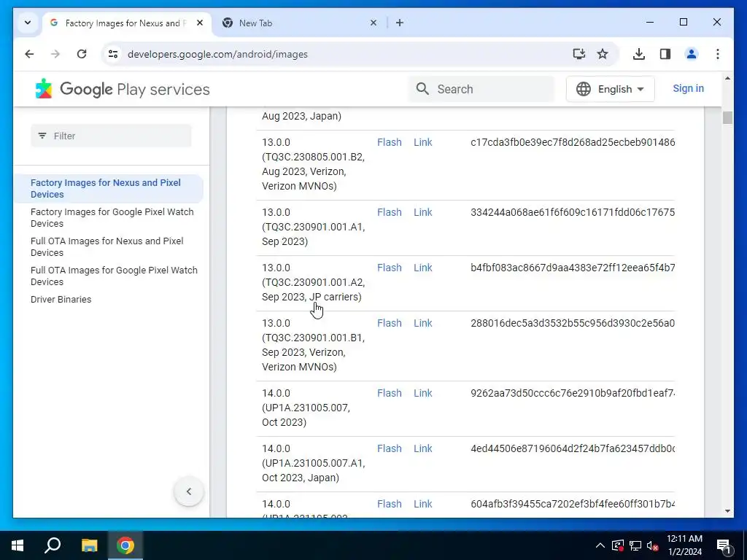Click Flash for TQ3C.230805.001.B2 Verizon build
The width and height of the screenshot is (747, 560).
390,142
